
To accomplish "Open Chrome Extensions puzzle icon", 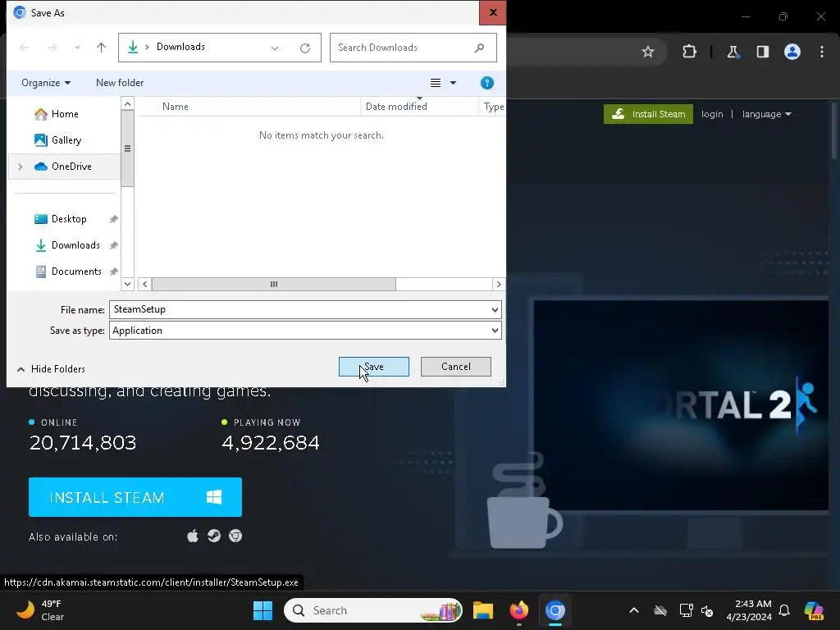I will click(689, 52).
